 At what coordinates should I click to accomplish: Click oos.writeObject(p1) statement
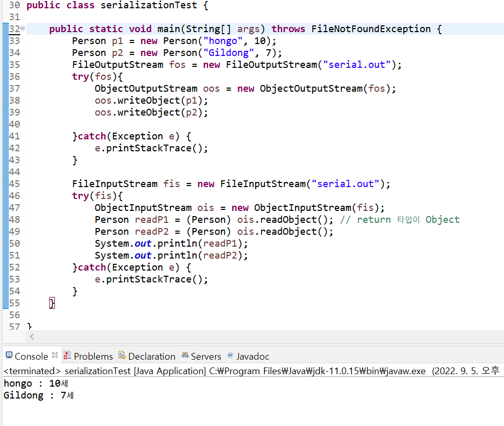(x=151, y=101)
